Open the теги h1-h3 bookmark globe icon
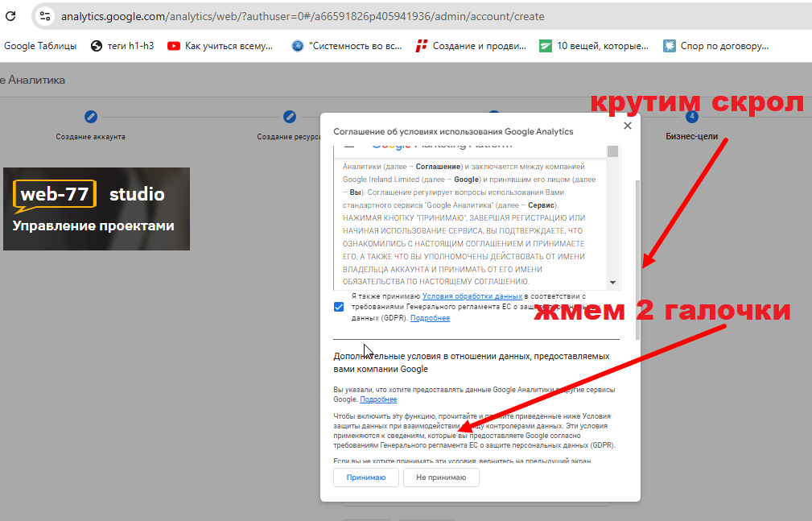Screen dimensions: 812x521 coord(97,46)
